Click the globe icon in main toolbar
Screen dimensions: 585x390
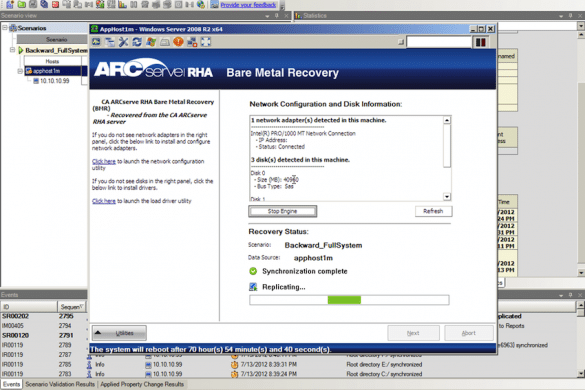[x=201, y=4]
